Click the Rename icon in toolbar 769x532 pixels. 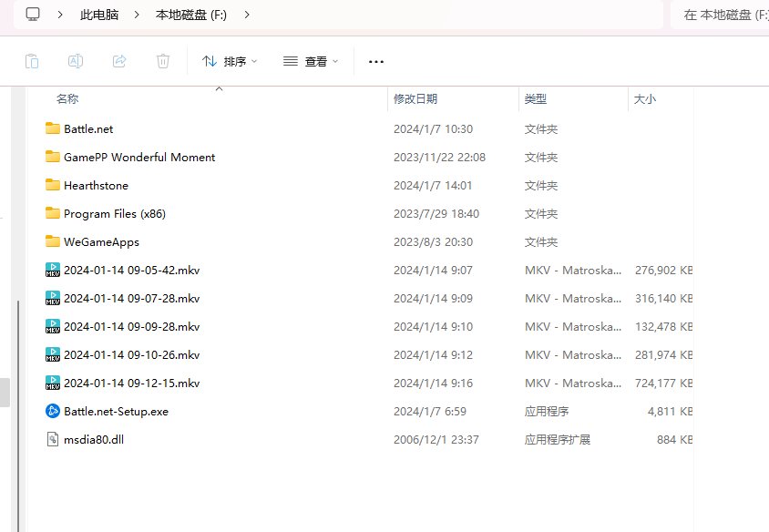[76, 61]
